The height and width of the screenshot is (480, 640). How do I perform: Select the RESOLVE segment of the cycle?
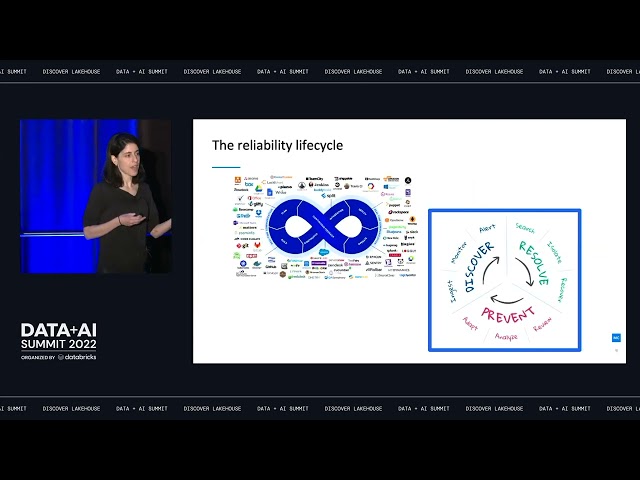(x=534, y=262)
